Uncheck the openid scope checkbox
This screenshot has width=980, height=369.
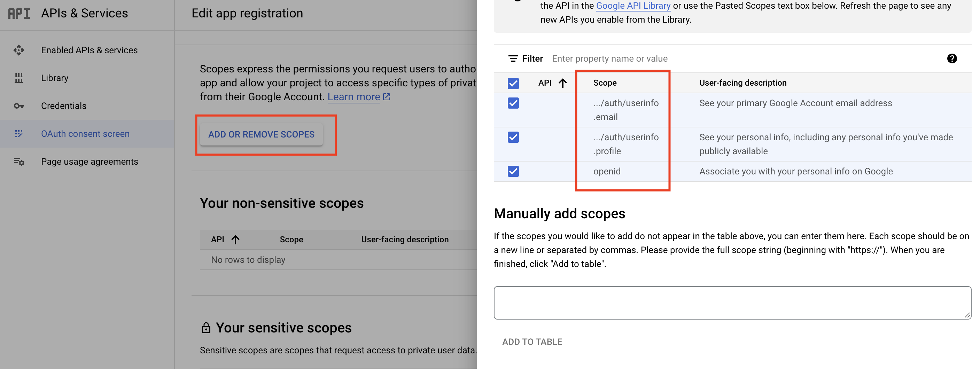point(513,172)
